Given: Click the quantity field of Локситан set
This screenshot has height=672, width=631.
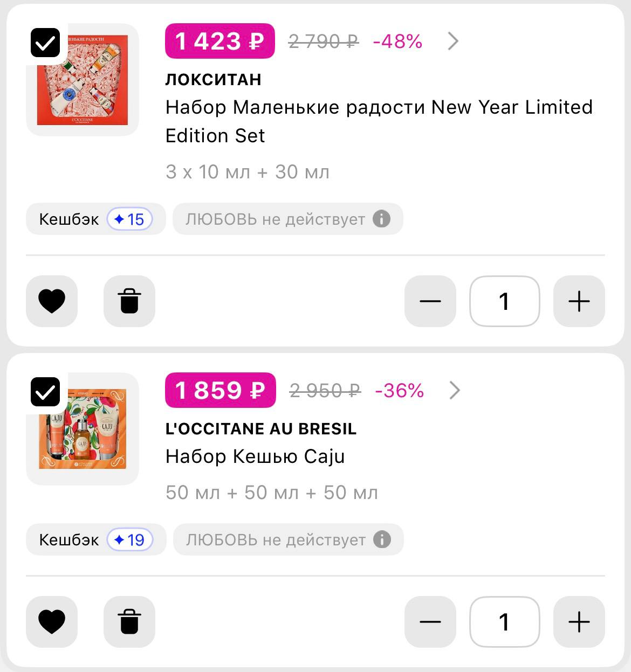Looking at the screenshot, I should pos(504,301).
